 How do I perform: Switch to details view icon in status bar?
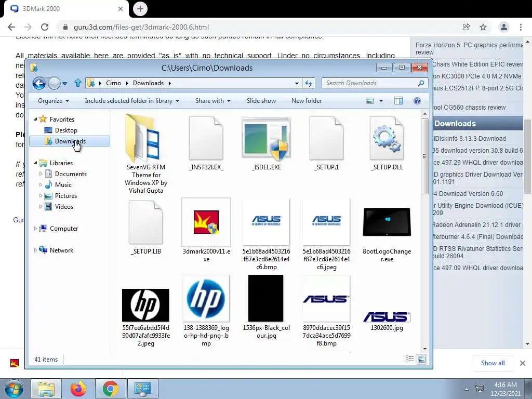pos(409,359)
